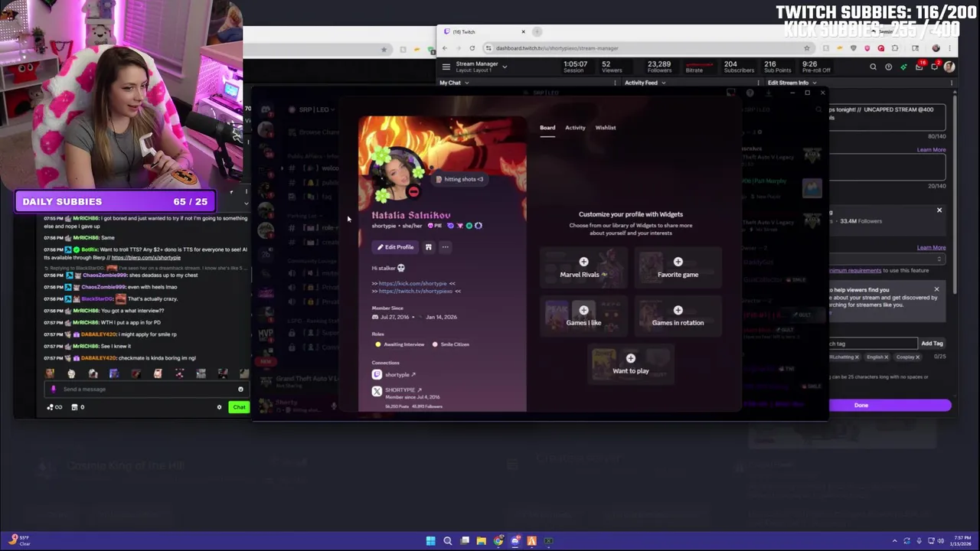Viewport: 980px width, 551px height.
Task: Click the 204 Subscribers stat
Action: click(739, 67)
